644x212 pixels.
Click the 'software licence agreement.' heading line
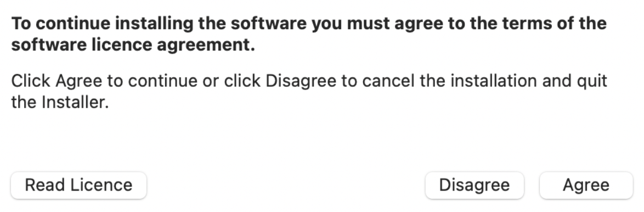tap(133, 45)
